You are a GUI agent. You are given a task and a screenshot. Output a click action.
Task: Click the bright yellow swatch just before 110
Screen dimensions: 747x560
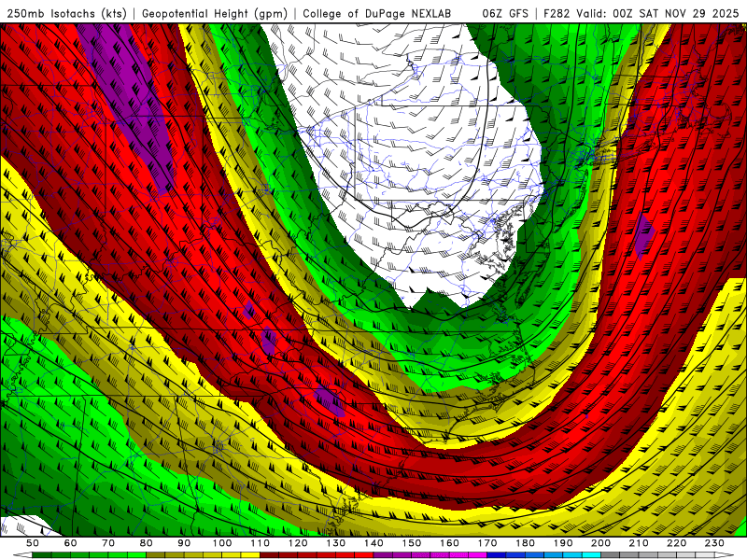tap(250, 555)
